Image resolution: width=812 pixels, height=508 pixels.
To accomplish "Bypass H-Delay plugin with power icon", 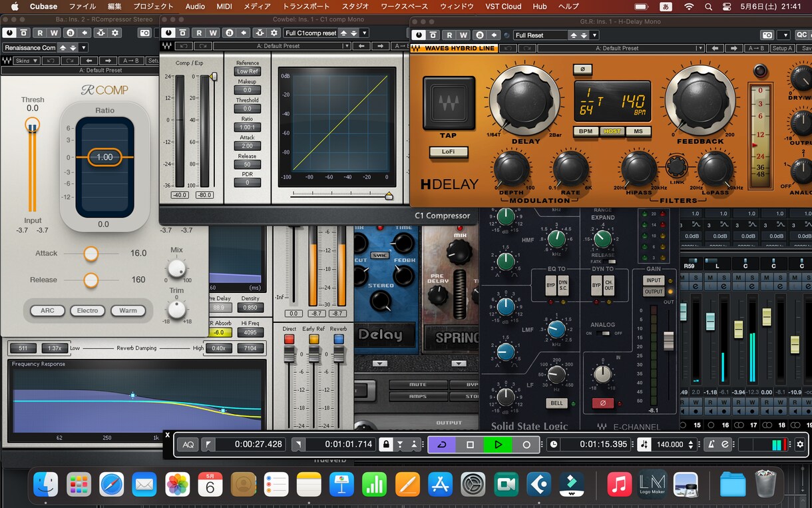I will pos(419,35).
